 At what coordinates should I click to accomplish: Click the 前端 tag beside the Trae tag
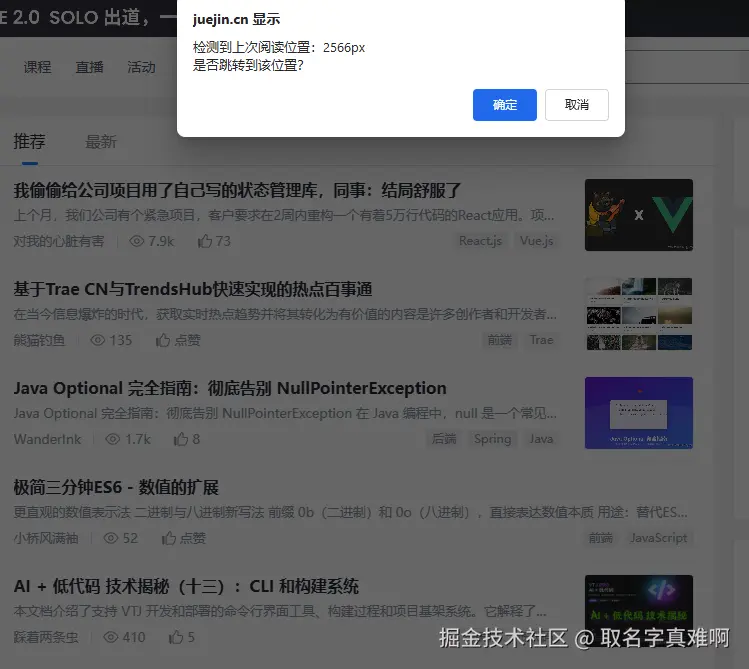pyautogui.click(x=500, y=340)
